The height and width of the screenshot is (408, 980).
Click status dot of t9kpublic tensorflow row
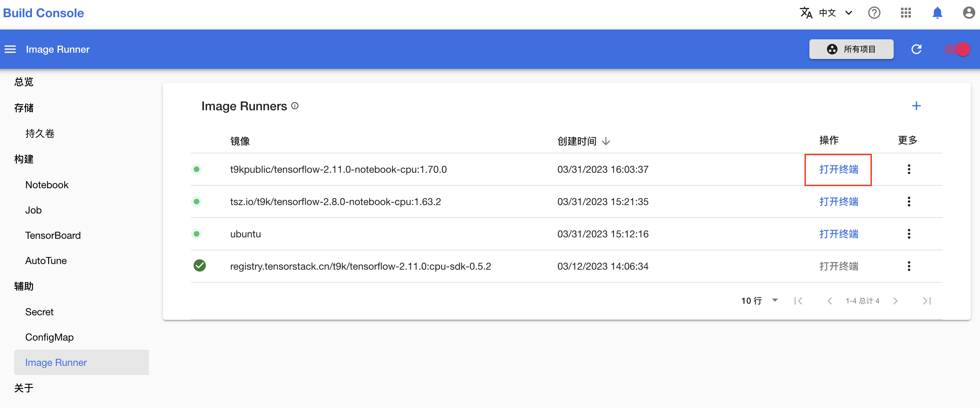pos(196,169)
